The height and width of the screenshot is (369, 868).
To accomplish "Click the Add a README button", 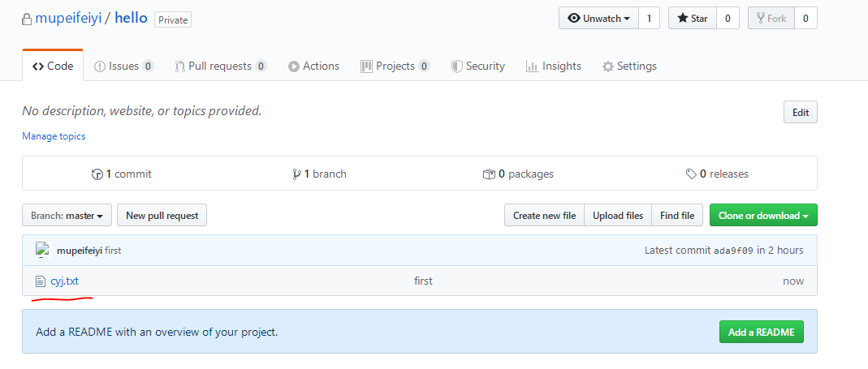I will coord(761,332).
